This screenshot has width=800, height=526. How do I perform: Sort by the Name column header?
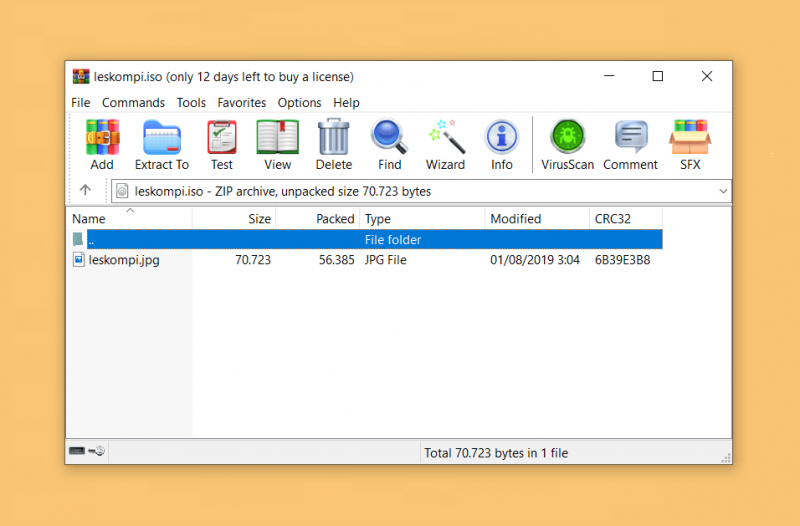pyautogui.click(x=130, y=218)
